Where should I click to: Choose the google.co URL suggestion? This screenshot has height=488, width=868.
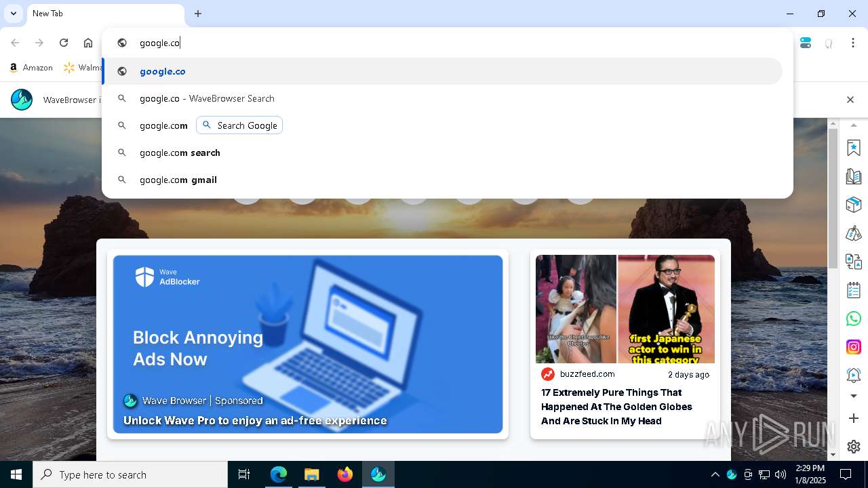[x=443, y=71]
